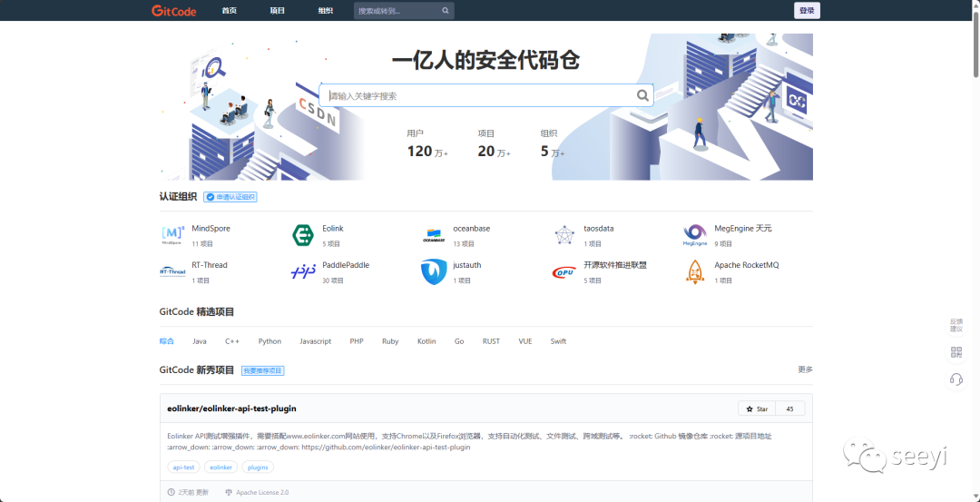This screenshot has height=502, width=980.
Task: Open the taosdata organization logo
Action: (564, 236)
